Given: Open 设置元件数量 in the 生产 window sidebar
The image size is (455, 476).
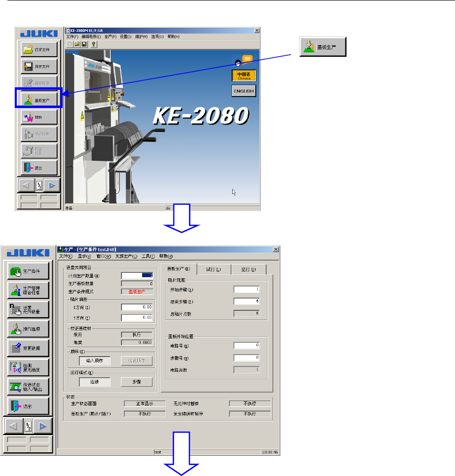Looking at the screenshot, I should 28,309.
